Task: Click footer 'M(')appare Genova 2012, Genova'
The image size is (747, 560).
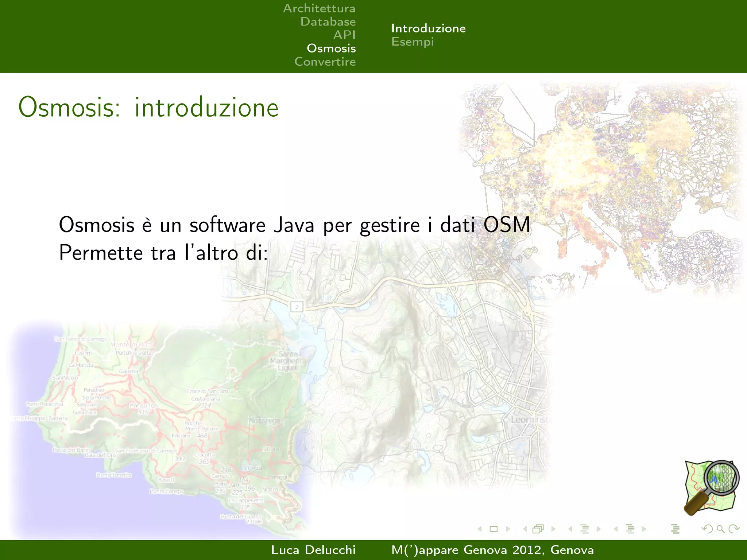Action: coord(492,550)
